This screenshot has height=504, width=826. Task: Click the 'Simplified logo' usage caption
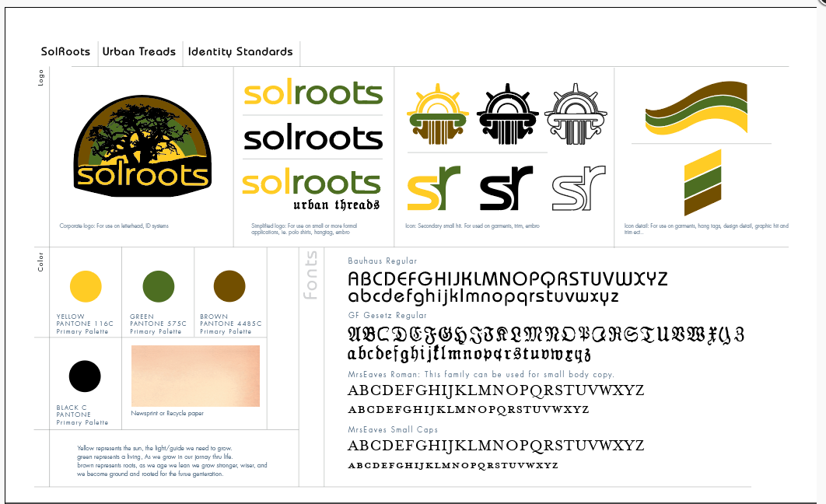click(304, 229)
